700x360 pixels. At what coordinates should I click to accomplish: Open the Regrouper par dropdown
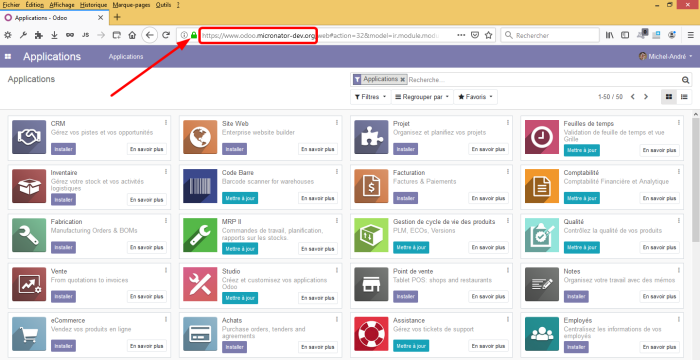tap(422, 96)
